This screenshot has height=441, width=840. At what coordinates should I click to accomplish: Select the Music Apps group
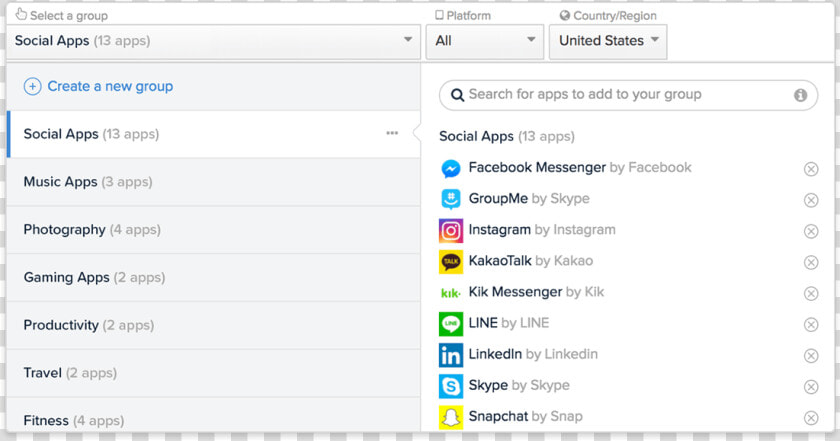pos(213,182)
